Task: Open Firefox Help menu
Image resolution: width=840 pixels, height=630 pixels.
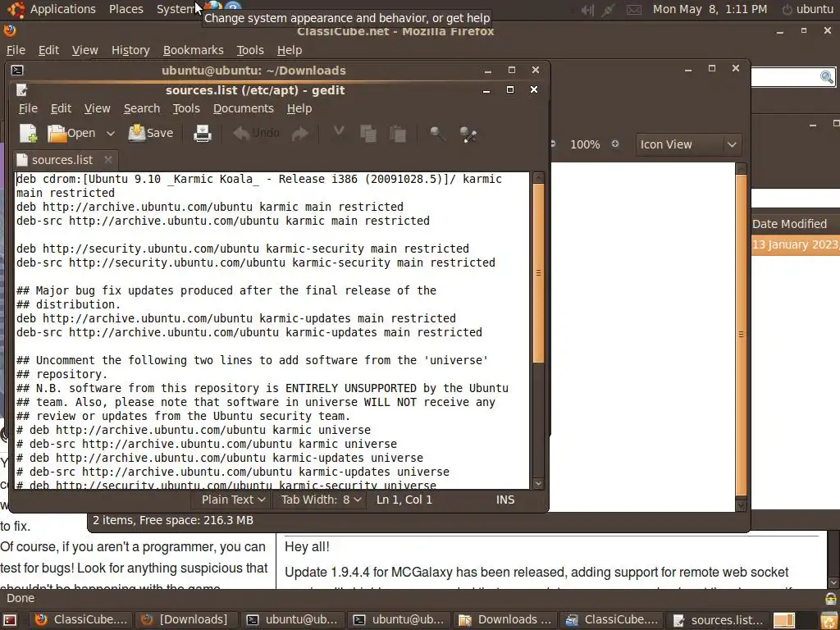Action: coord(290,50)
